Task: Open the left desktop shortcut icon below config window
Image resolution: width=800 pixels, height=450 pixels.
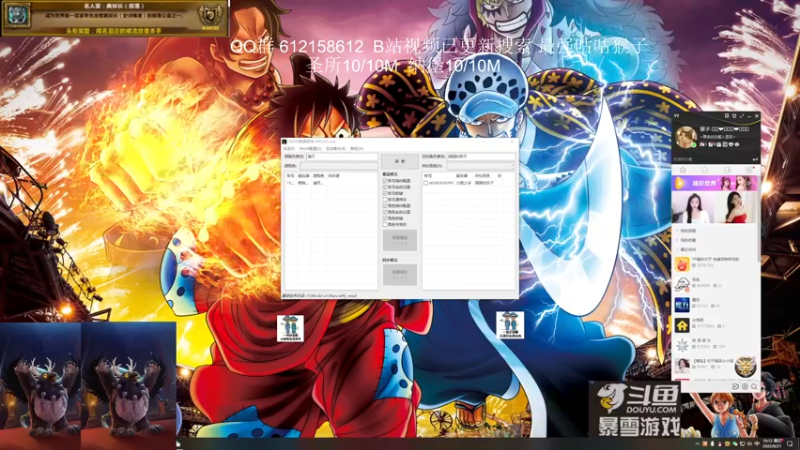Action: 290,328
